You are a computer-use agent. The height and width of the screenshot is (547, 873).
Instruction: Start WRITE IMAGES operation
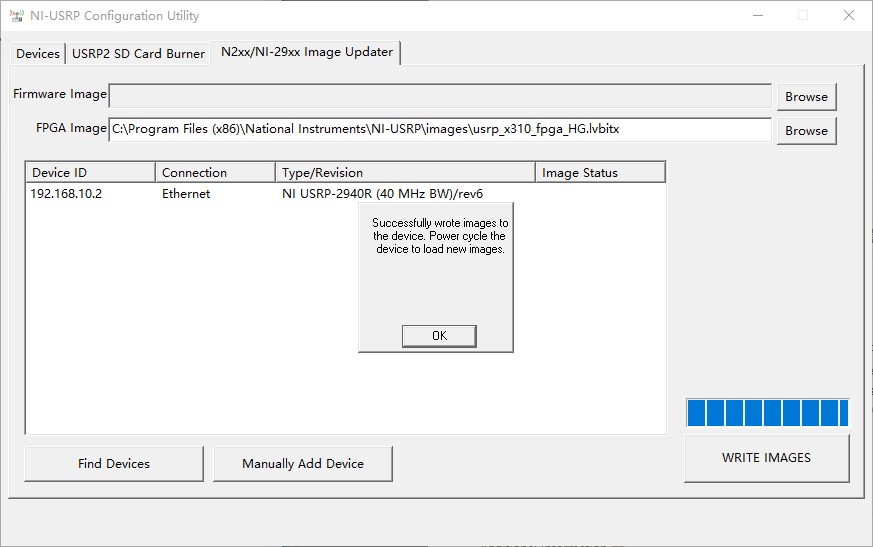point(767,458)
